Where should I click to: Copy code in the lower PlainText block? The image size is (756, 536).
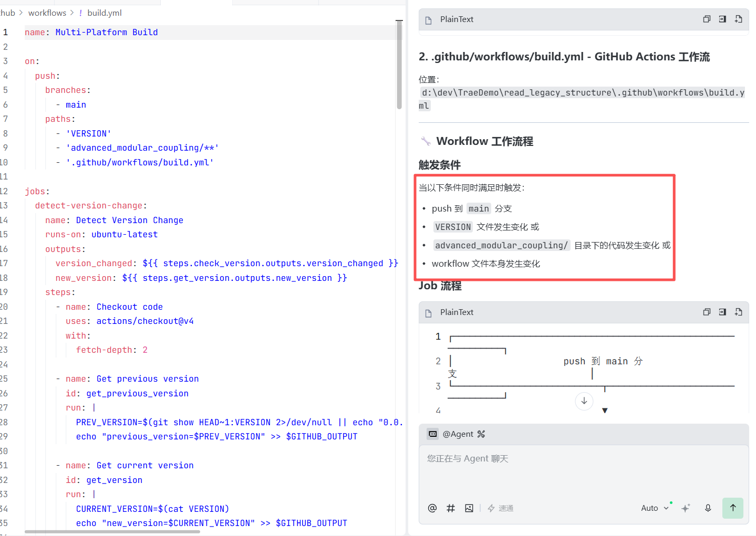pyautogui.click(x=707, y=312)
